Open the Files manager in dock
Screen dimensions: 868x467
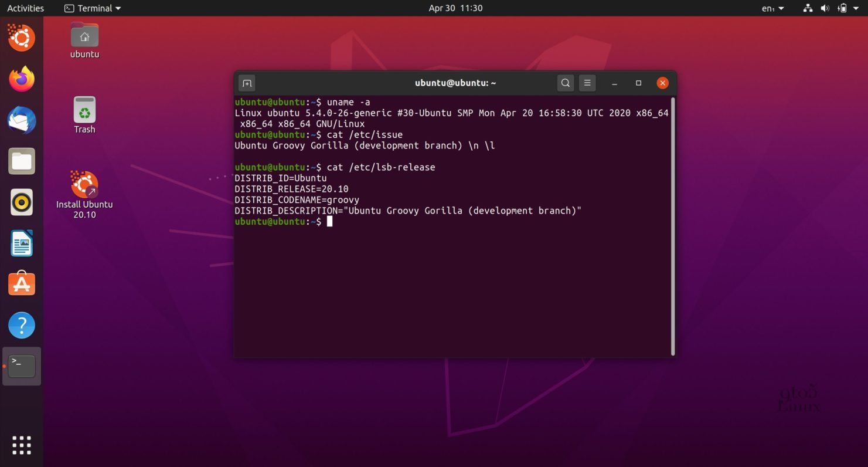[x=22, y=161]
